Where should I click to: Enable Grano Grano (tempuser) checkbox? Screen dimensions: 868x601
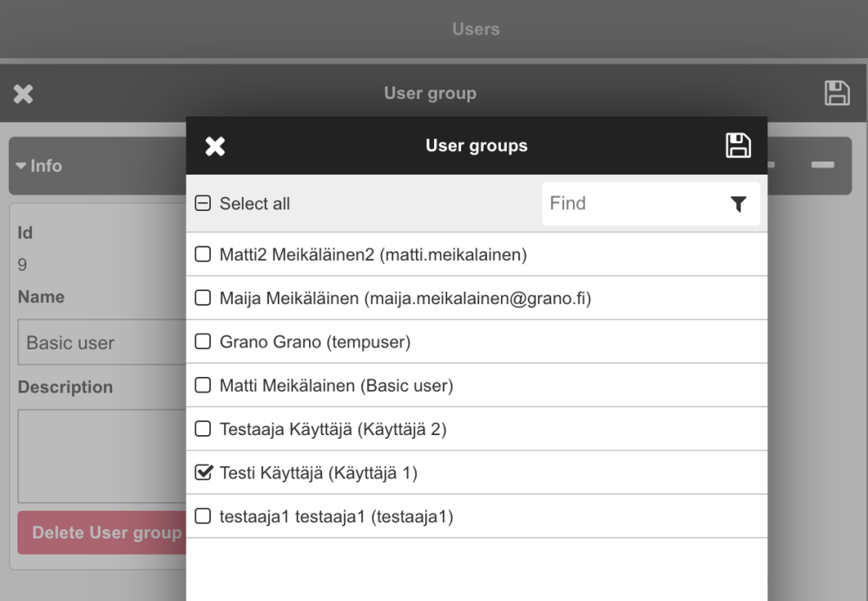(203, 341)
